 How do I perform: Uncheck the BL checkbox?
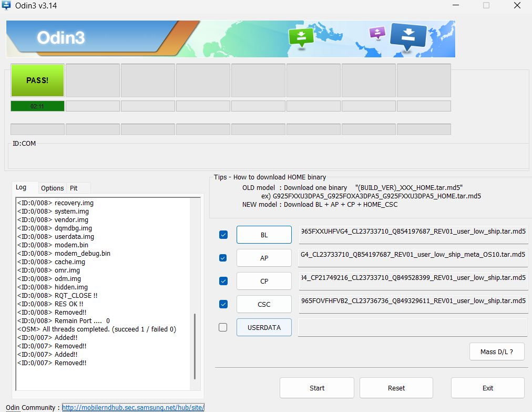click(x=223, y=235)
